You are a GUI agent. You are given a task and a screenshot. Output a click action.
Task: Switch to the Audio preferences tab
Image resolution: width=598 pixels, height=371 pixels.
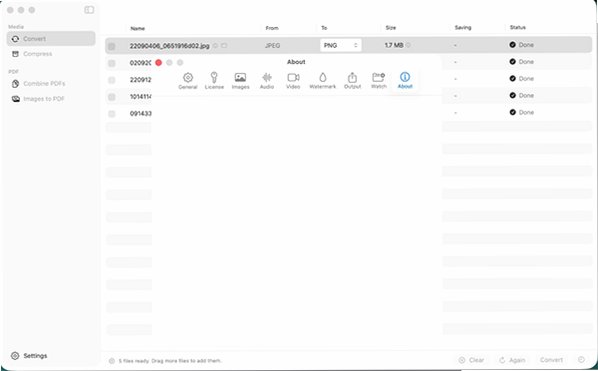267,81
